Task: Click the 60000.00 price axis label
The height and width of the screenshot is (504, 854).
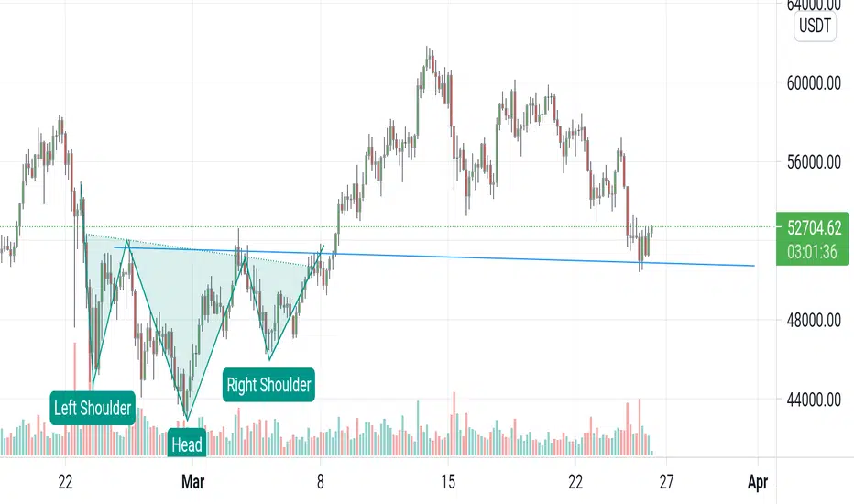Action: tap(814, 83)
